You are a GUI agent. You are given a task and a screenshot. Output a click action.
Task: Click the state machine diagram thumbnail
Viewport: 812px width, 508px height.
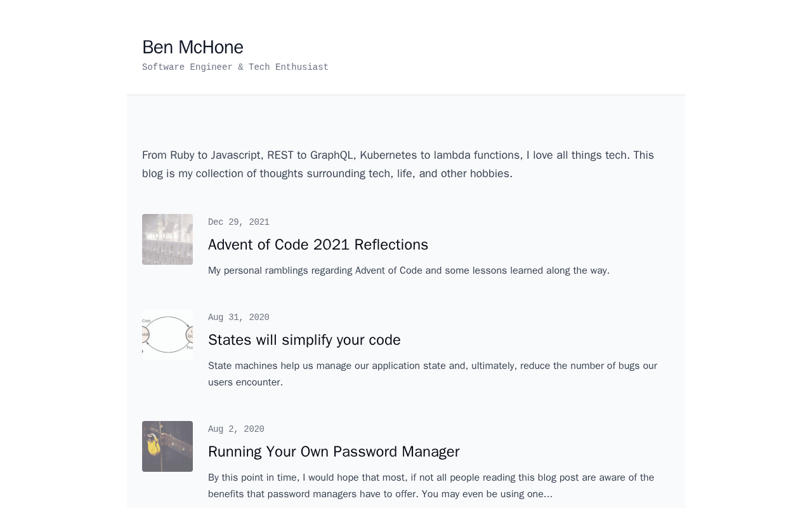coord(167,335)
